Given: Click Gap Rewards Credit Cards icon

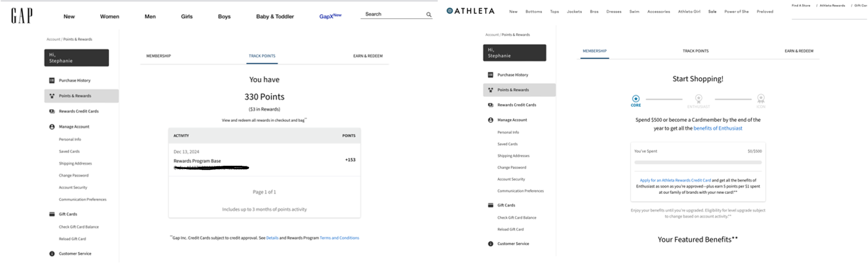Looking at the screenshot, I should coord(52,111).
